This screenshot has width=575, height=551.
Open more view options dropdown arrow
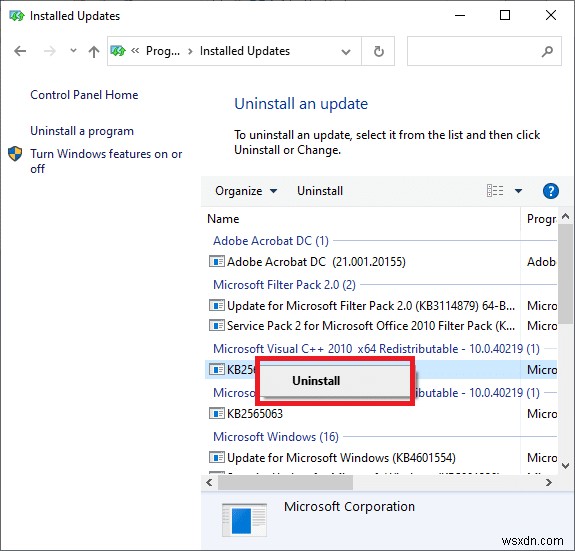[518, 191]
